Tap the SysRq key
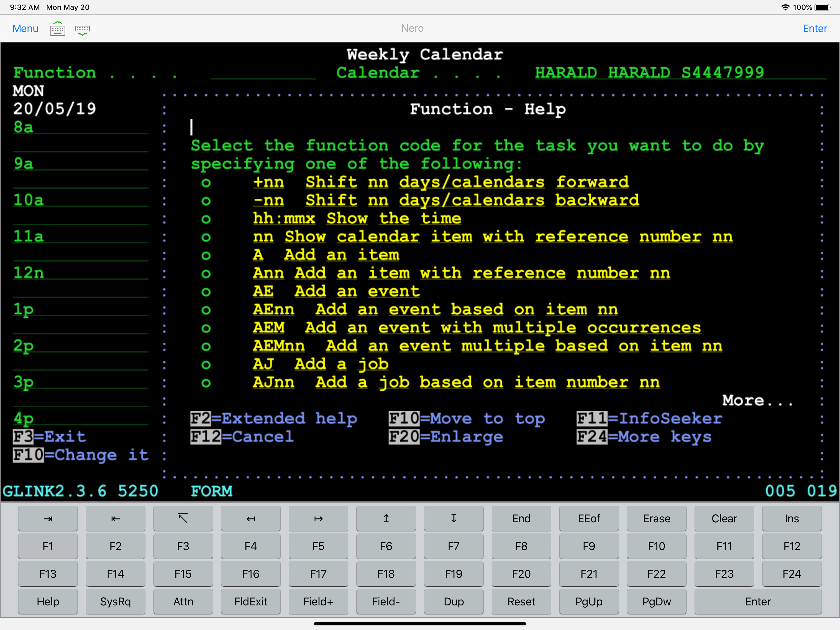Image resolution: width=840 pixels, height=630 pixels. tap(115, 601)
